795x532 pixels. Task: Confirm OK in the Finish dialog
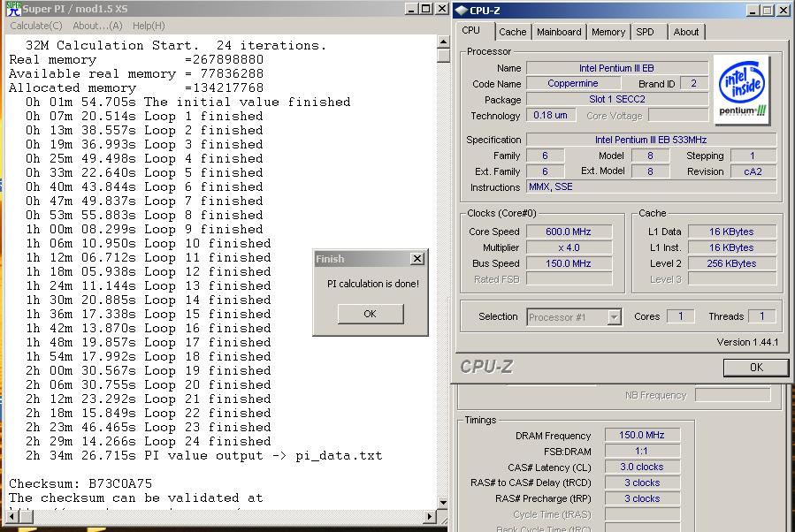point(371,314)
